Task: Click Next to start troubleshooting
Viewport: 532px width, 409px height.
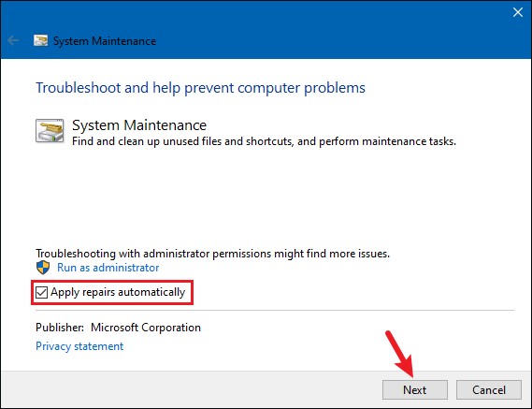Action: [x=415, y=389]
